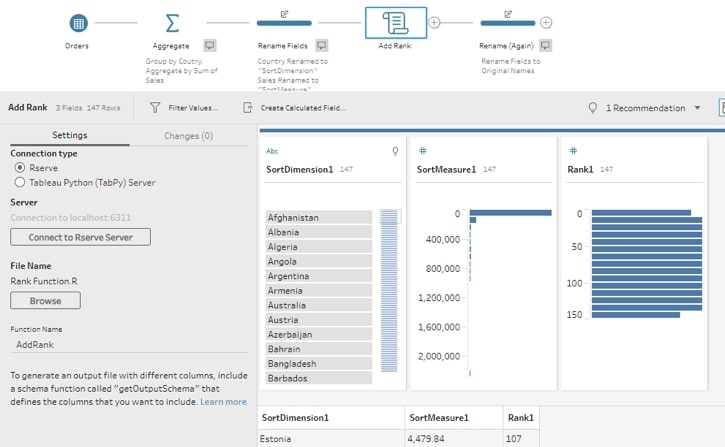Click the Rename Fields clean step

[x=284, y=23]
